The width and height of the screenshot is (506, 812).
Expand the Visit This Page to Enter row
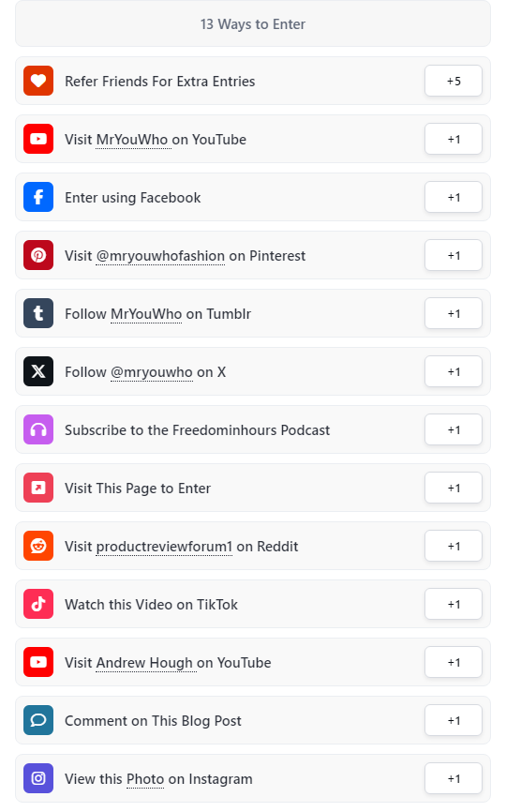253,488
